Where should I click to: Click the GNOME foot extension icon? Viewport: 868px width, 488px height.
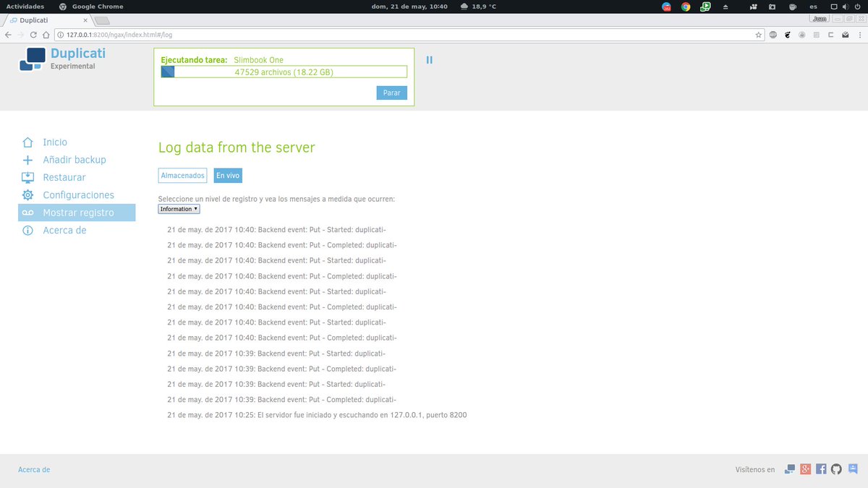[788, 35]
